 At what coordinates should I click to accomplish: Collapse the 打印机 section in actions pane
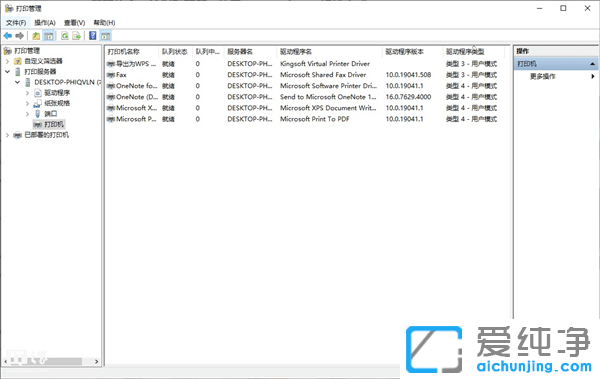[x=592, y=64]
